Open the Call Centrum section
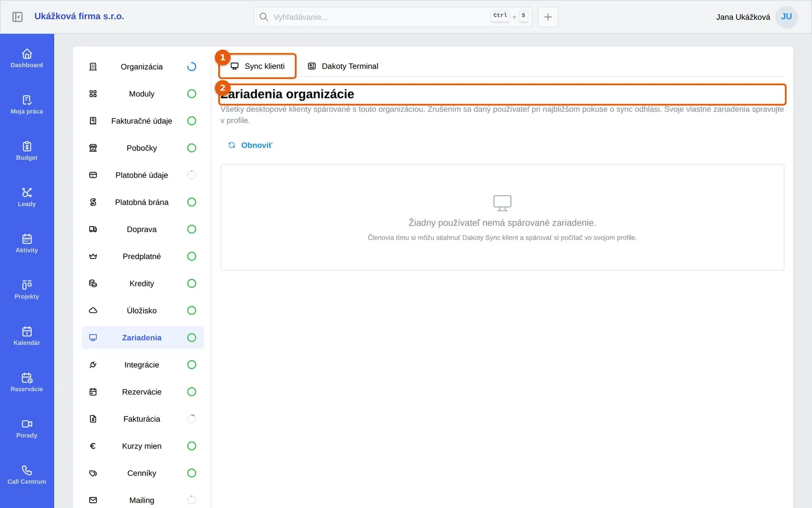812x508 pixels. (x=27, y=474)
